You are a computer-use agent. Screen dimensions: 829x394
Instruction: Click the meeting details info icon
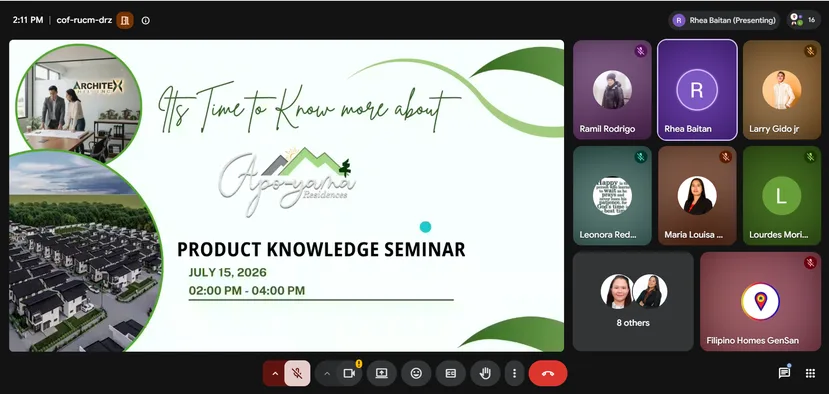point(146,21)
